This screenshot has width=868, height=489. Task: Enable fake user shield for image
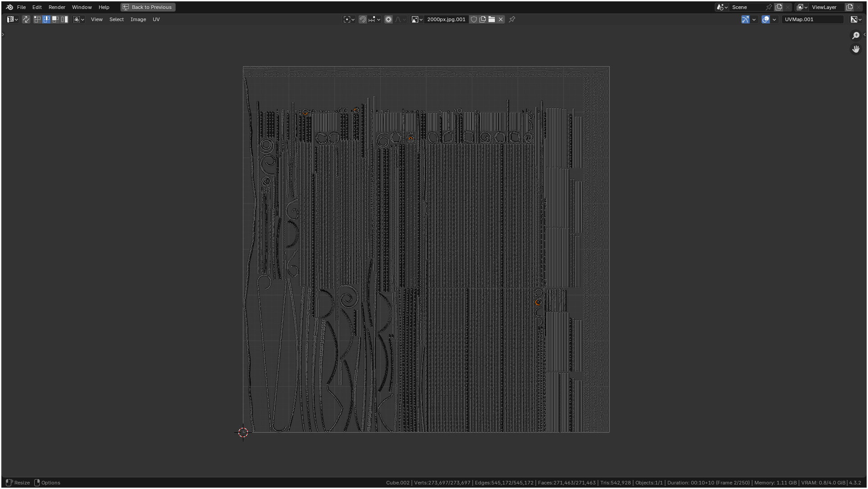(x=474, y=19)
